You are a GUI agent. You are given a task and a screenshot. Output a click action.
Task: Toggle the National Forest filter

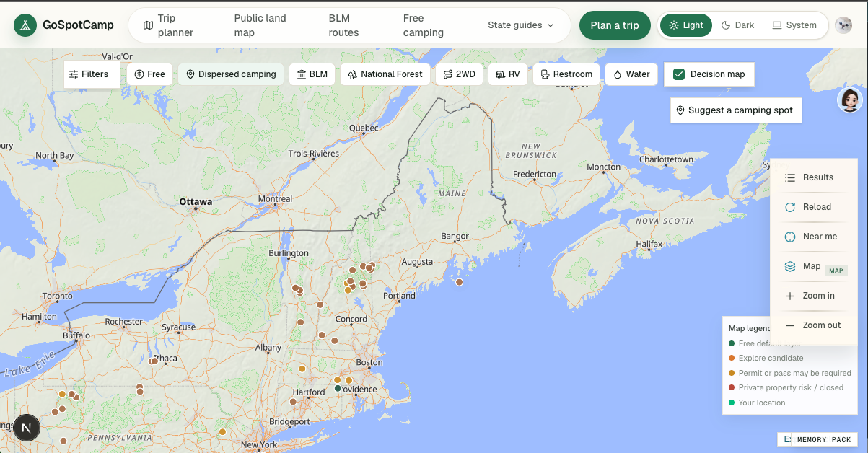pos(385,74)
